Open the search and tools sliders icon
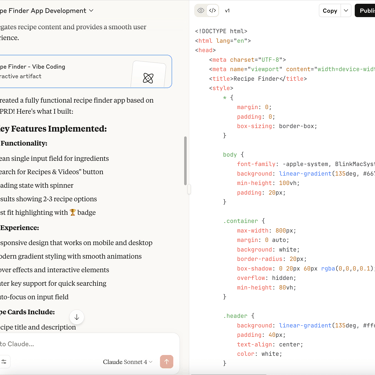This screenshot has height=375, width=375. (x=4, y=362)
